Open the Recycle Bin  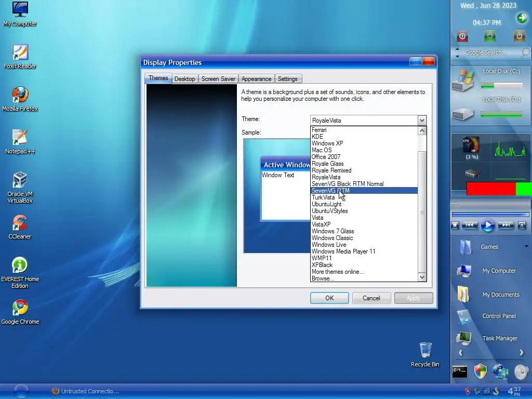(x=425, y=354)
